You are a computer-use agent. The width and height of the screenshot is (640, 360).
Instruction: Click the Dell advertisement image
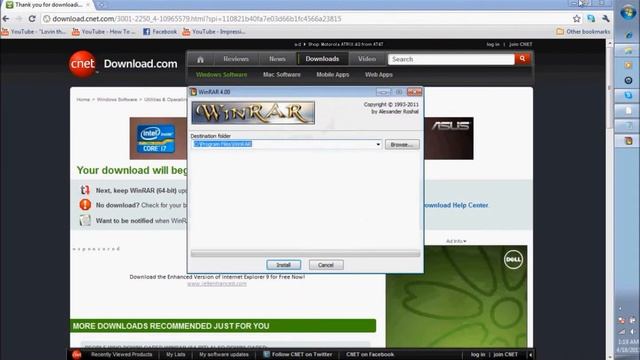coord(456,296)
